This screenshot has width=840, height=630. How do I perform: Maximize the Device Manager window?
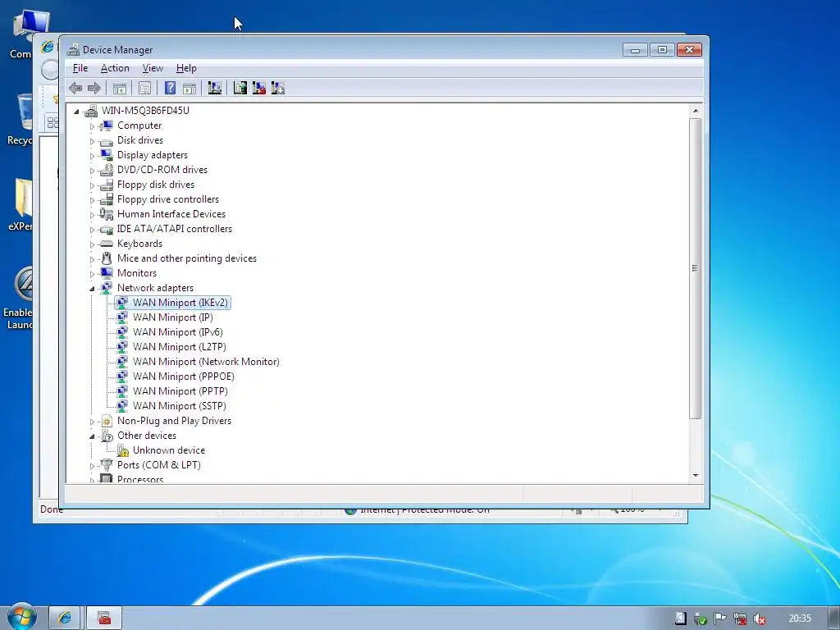[x=662, y=50]
